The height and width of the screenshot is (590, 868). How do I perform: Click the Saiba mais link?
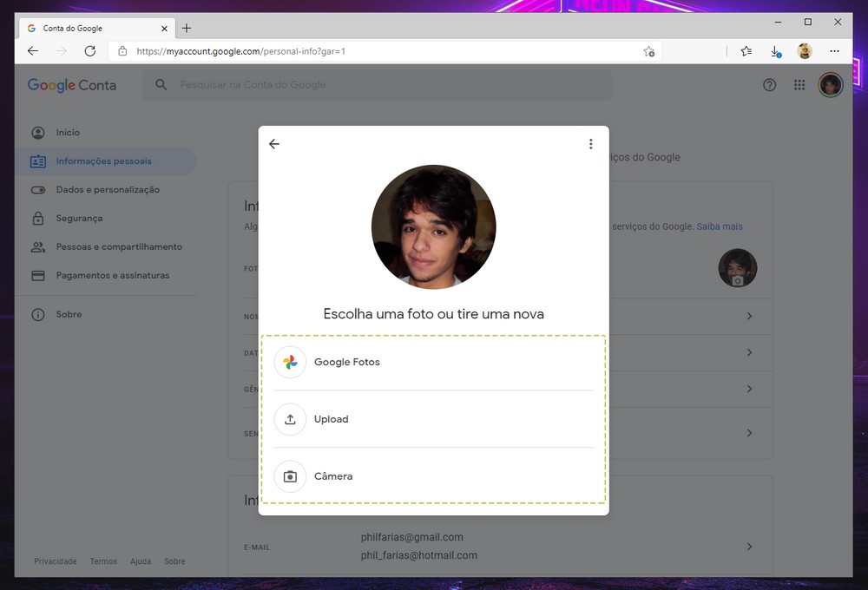pyautogui.click(x=720, y=226)
